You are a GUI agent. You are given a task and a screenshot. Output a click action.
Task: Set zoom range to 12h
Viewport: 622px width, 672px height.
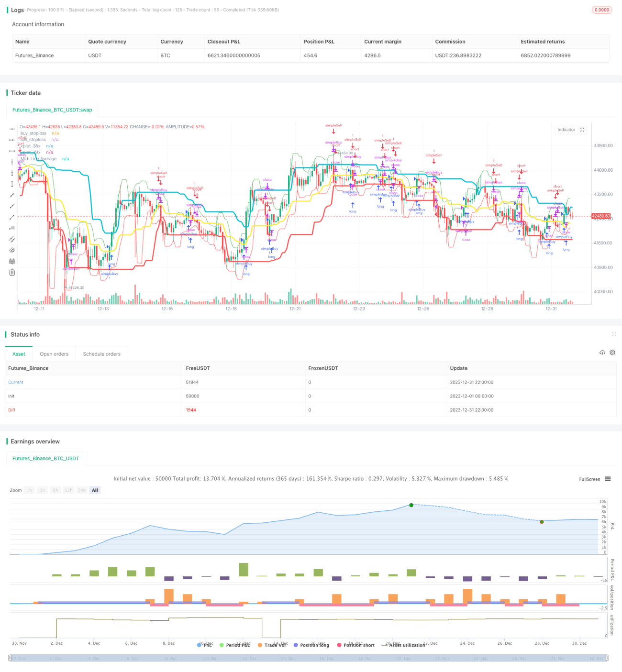point(68,490)
